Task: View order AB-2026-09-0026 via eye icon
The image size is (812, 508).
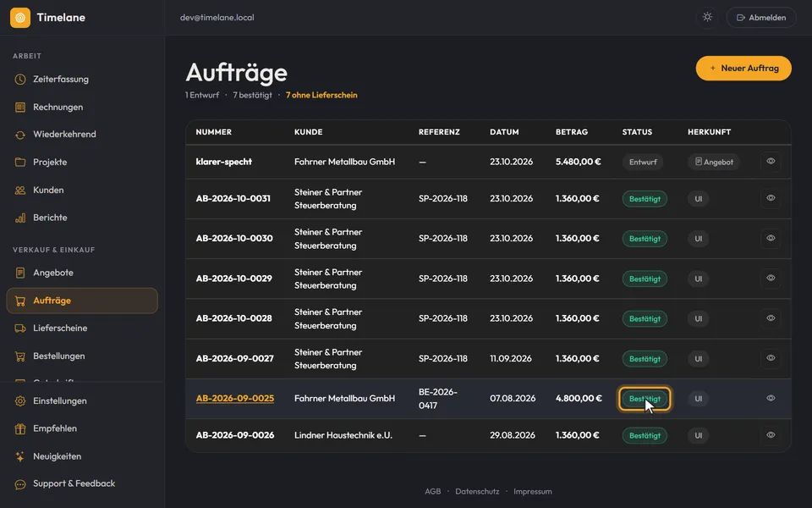Action: pyautogui.click(x=771, y=435)
